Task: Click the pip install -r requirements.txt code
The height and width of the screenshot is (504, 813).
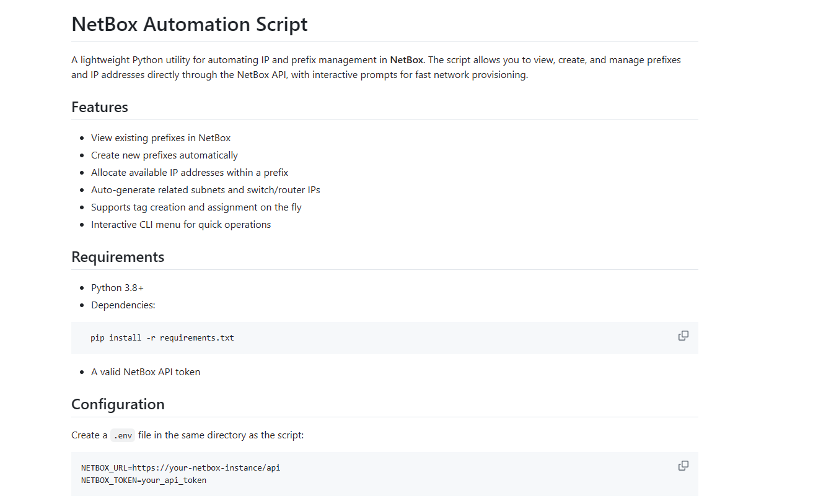Action: click(162, 338)
